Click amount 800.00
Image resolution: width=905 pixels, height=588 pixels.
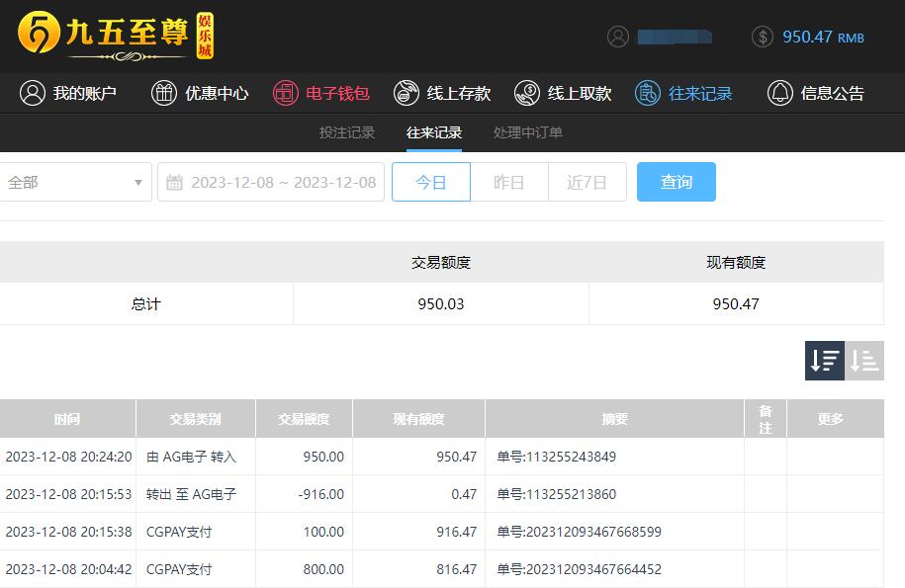[x=323, y=569]
